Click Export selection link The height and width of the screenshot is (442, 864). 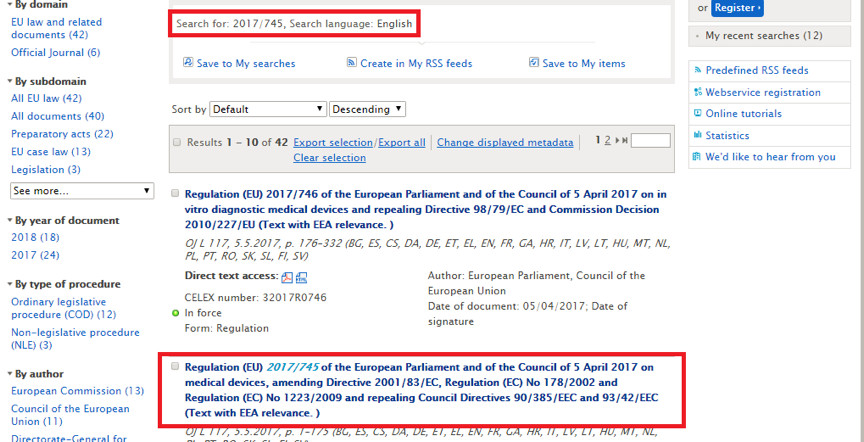coord(332,143)
